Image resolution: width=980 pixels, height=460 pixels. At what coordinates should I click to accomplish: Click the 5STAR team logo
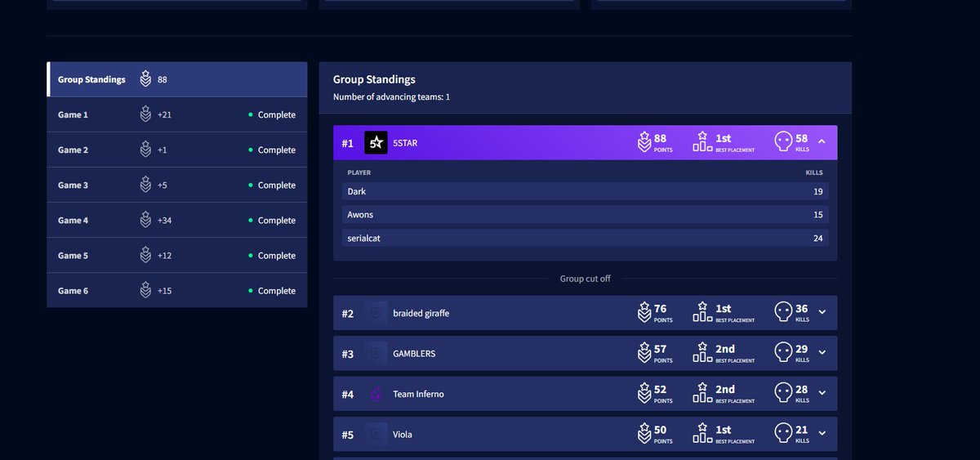376,142
